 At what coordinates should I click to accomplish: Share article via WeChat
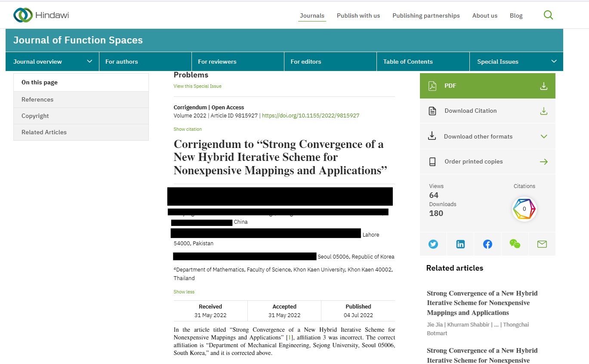[515, 244]
